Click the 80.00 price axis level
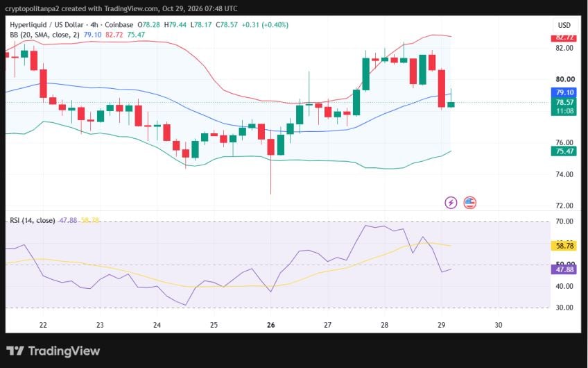Image resolution: width=588 pixels, height=368 pixels. [564, 79]
